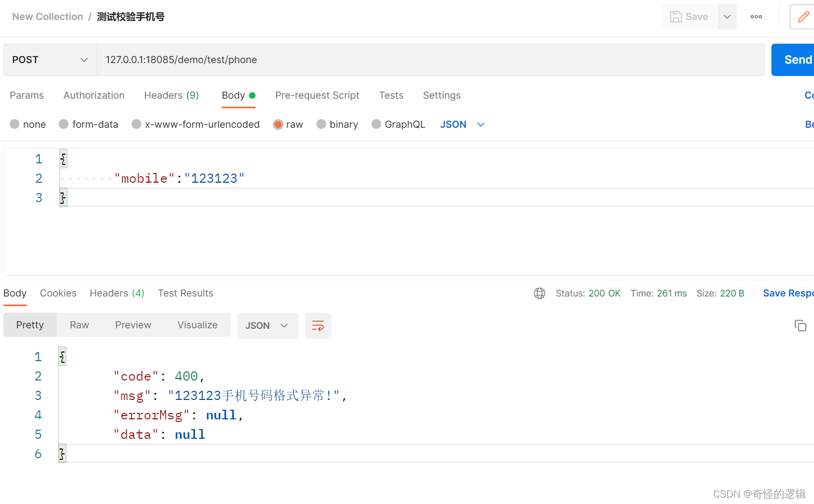This screenshot has width=814, height=504.
Task: Open the Authorization tab
Action: [x=94, y=95]
